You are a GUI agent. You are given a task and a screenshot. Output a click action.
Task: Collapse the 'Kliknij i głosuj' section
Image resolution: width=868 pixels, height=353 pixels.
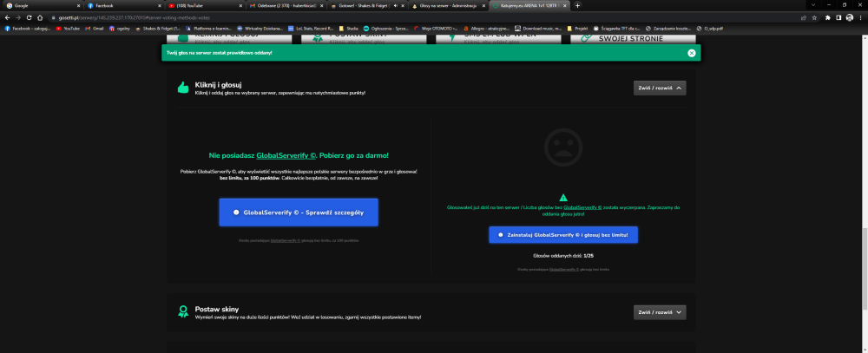660,88
